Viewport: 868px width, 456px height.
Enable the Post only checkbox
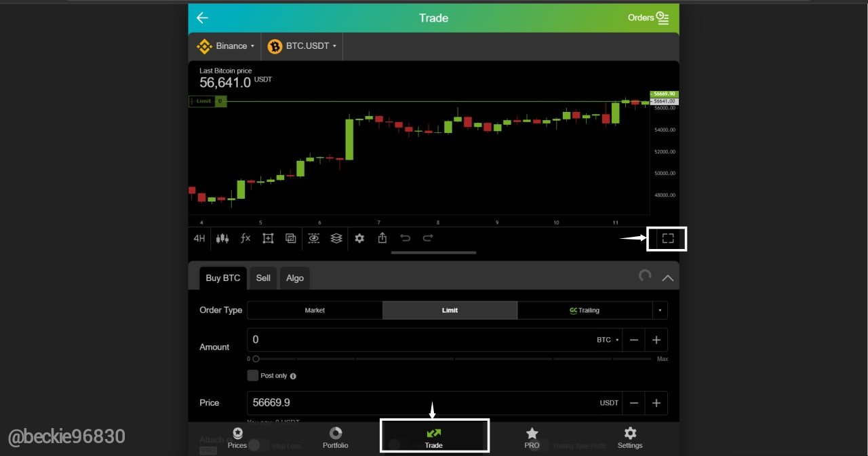point(253,375)
